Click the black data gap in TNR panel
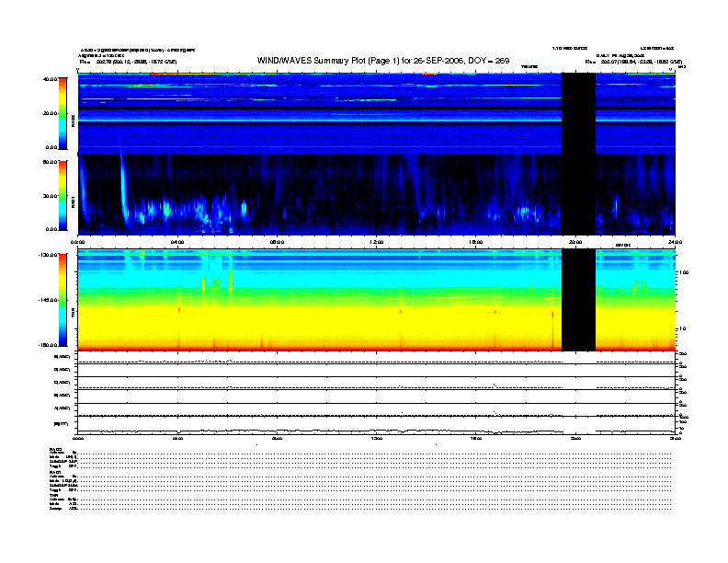The image size is (728, 563). 578,300
